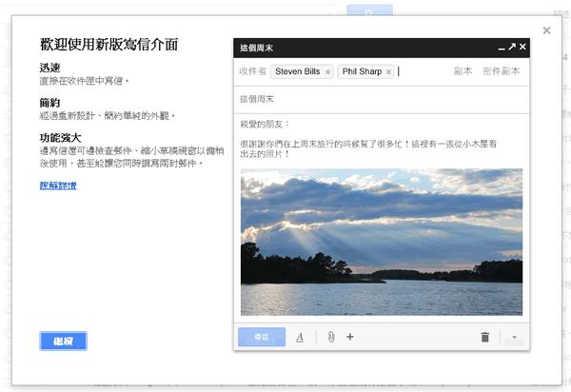The width and height of the screenshot is (571, 392).
Task: Remove recipient Phil Sharp using its x
Action: pyautogui.click(x=388, y=71)
